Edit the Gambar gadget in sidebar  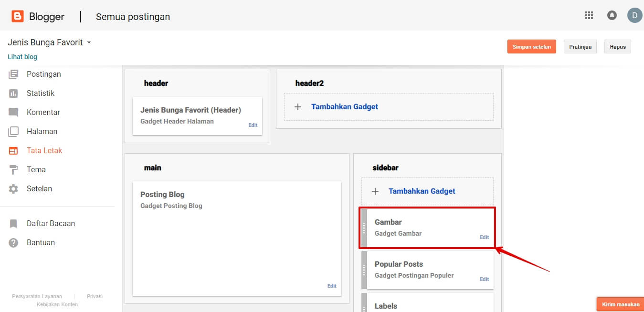click(x=484, y=237)
